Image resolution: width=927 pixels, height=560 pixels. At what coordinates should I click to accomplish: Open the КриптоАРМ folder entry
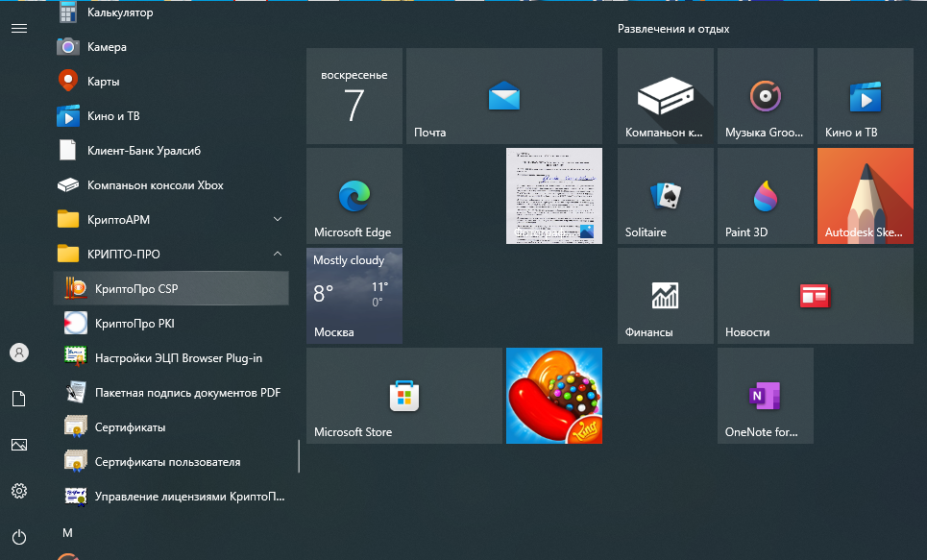(x=171, y=219)
